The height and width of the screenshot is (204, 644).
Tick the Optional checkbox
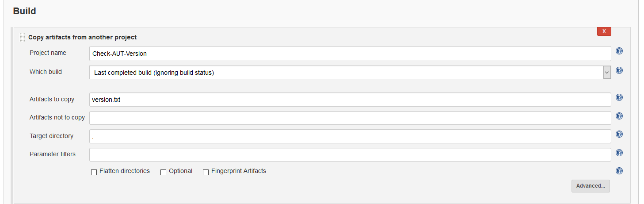point(163,172)
